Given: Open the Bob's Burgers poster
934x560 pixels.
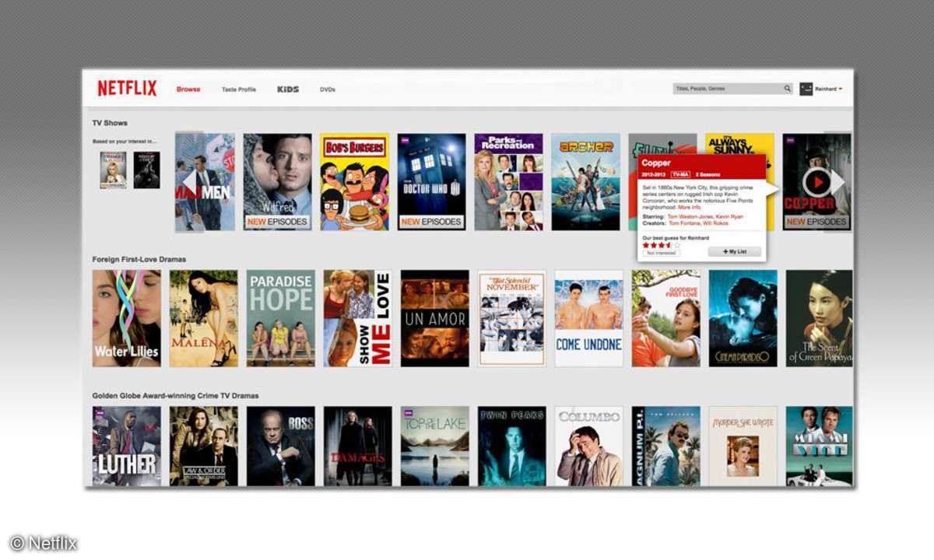Looking at the screenshot, I should (x=354, y=181).
